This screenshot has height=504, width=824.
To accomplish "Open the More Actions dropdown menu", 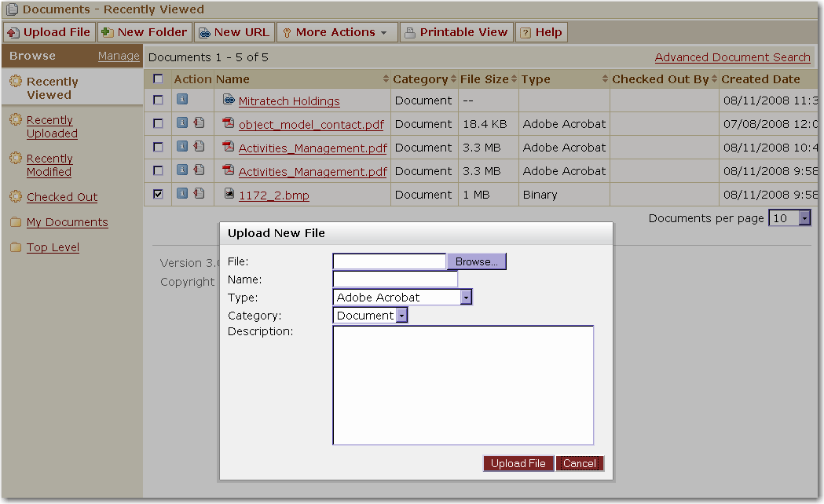I will pyautogui.click(x=336, y=32).
